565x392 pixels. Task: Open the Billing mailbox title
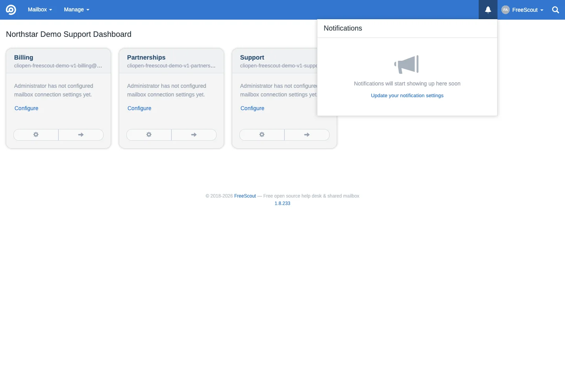click(x=24, y=57)
